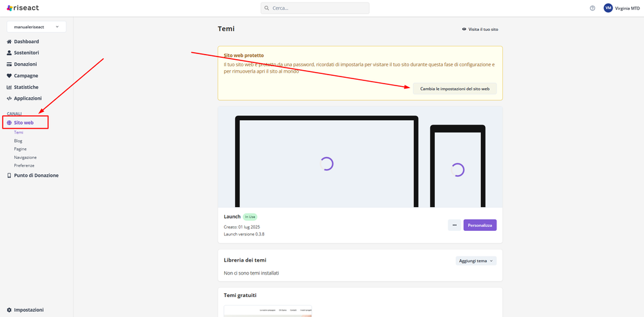
Task: Open Donazioni in the sidebar
Action: [x=25, y=64]
